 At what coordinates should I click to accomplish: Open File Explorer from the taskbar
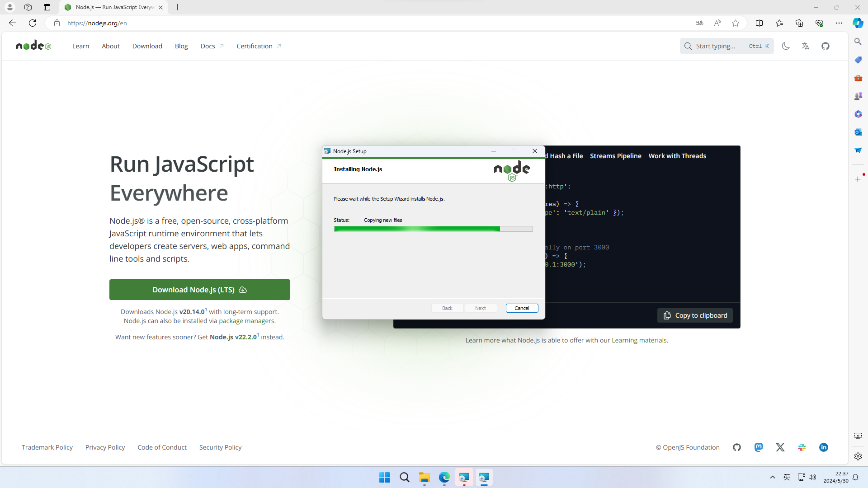424,478
